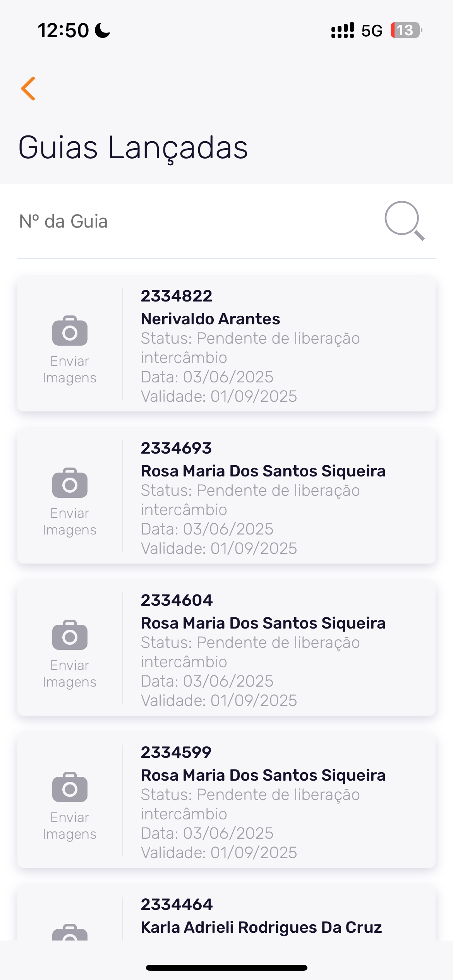Tap the camera icon for guia 2334599
The width and height of the screenshot is (453, 980).
(x=70, y=787)
